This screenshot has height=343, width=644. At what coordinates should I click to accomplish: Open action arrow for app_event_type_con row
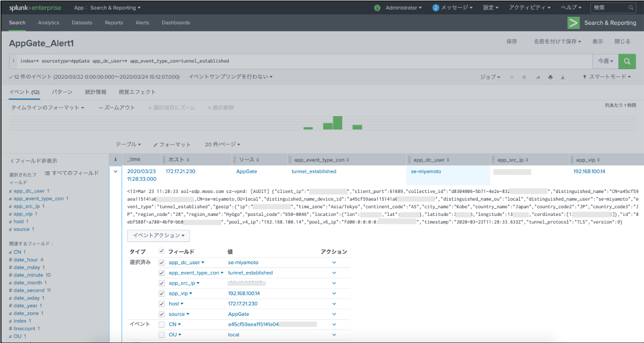pyautogui.click(x=334, y=273)
